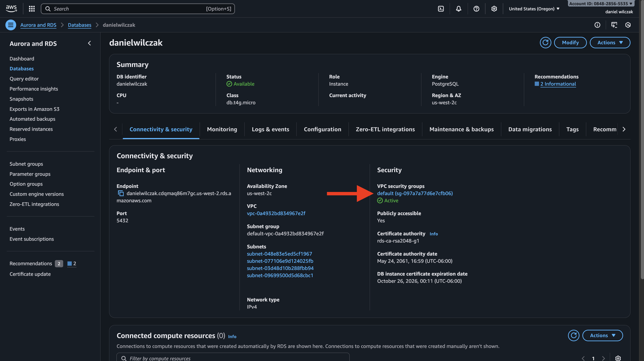Click the Modify button

pos(570,42)
